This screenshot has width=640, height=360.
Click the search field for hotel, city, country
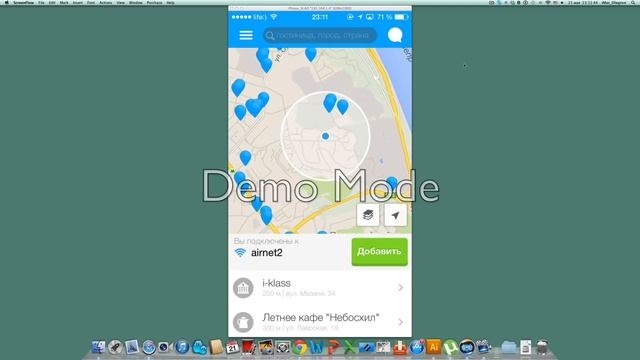pos(320,36)
